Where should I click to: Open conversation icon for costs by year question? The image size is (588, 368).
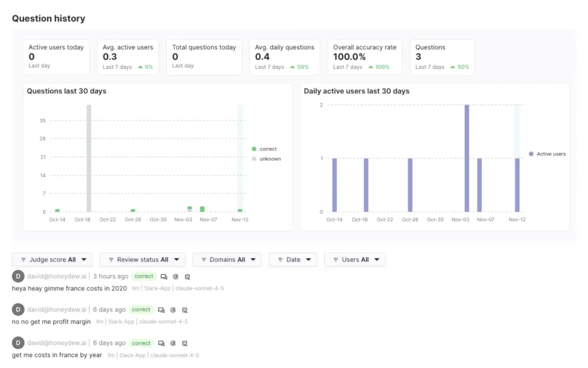tap(161, 343)
